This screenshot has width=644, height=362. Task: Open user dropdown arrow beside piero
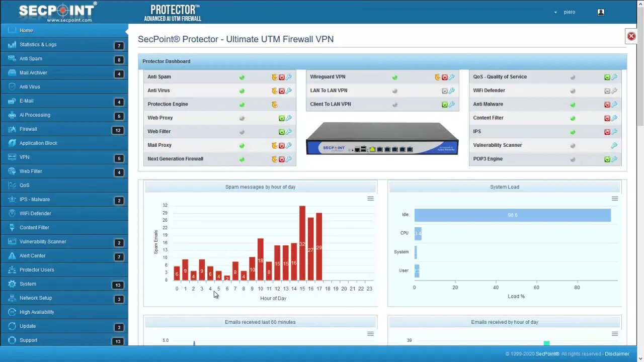click(x=555, y=12)
